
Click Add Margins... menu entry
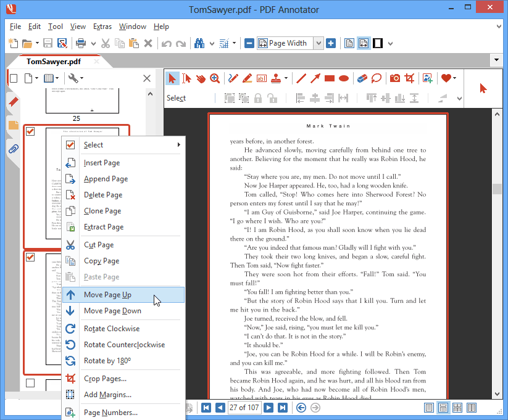(123, 395)
